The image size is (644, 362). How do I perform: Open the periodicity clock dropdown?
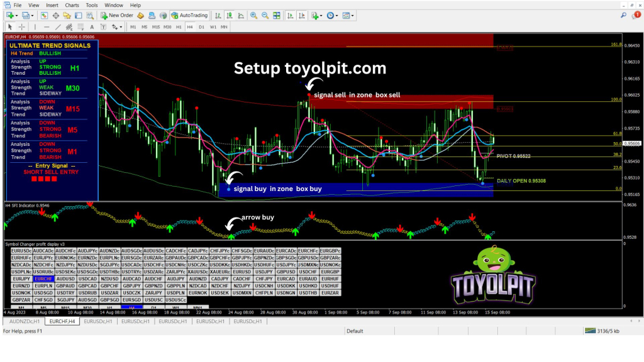[x=333, y=15]
